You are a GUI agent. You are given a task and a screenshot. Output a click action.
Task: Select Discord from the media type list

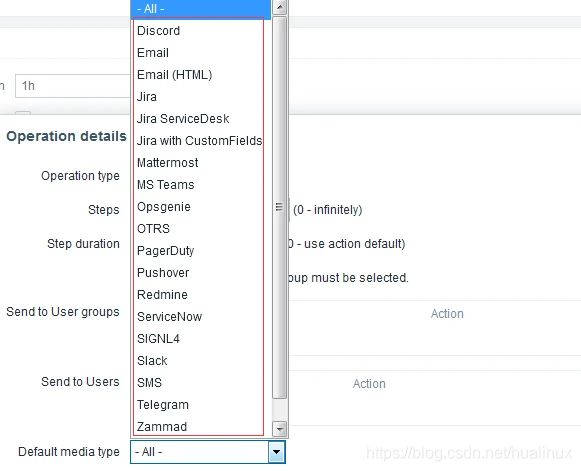(x=159, y=31)
